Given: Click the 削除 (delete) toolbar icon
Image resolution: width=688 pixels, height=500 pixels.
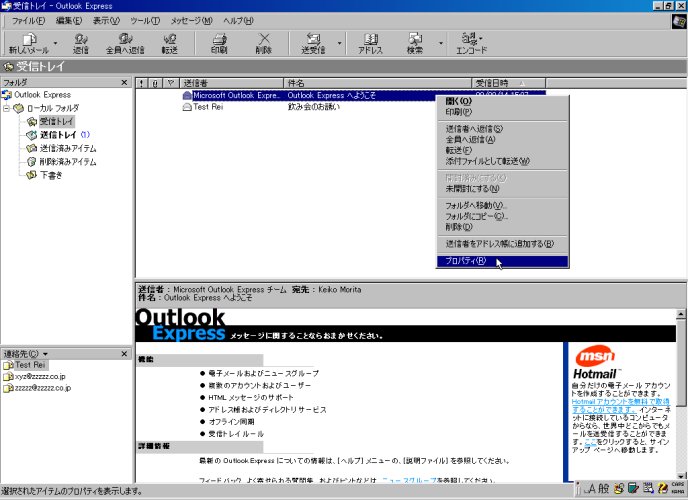Looking at the screenshot, I should coord(264,43).
